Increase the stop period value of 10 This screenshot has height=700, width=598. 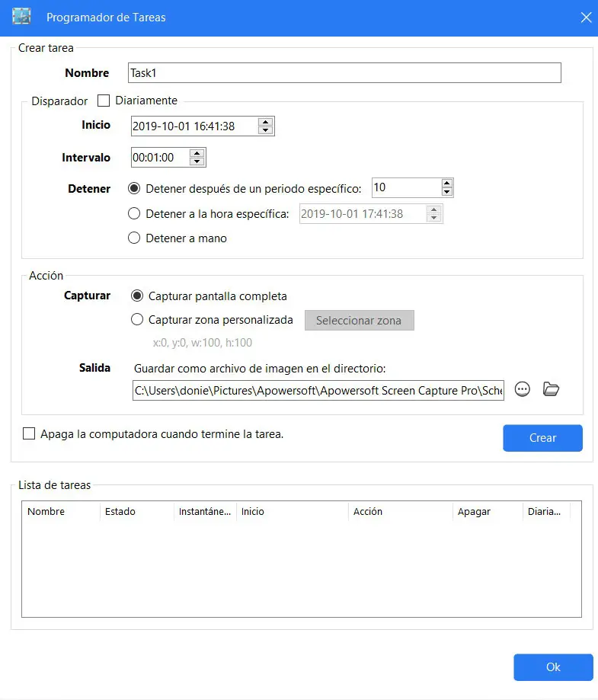click(446, 184)
